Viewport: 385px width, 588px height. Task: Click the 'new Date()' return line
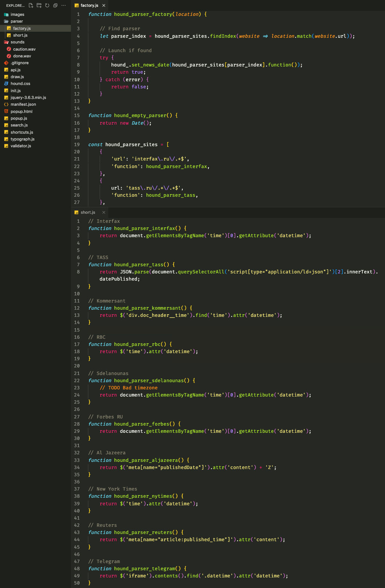[126, 123]
